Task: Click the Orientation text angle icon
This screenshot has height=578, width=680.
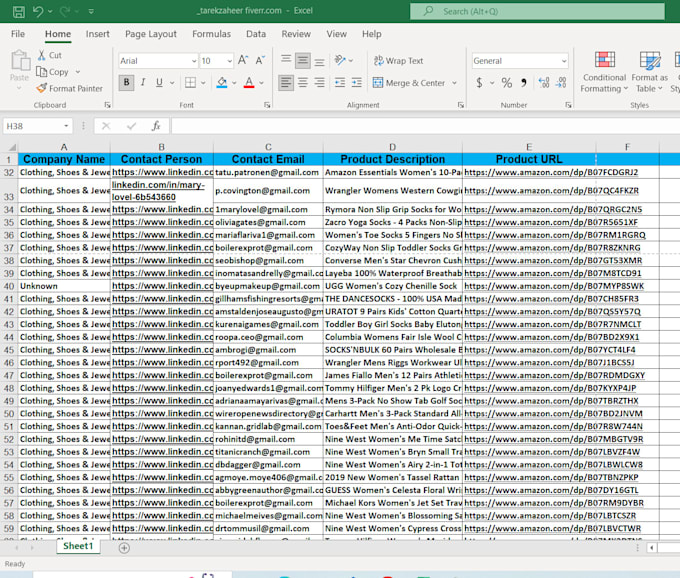Action: 340,60
